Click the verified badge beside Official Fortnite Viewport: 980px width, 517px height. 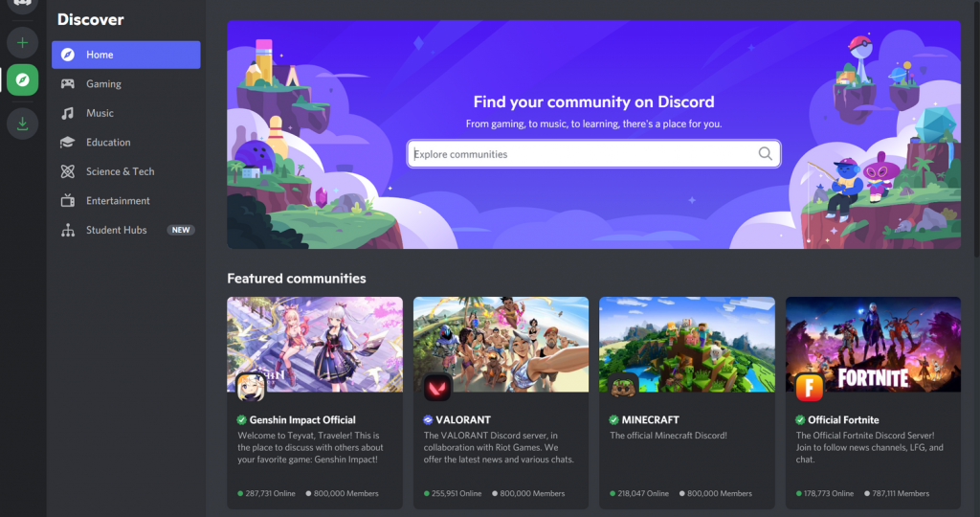point(800,420)
